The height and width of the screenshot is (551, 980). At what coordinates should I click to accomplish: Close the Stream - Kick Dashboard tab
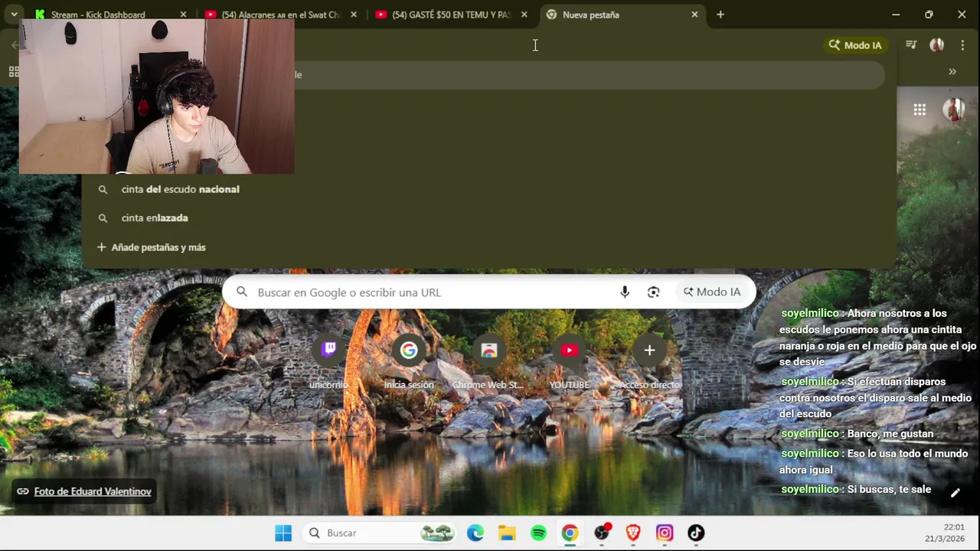pyautogui.click(x=183, y=15)
